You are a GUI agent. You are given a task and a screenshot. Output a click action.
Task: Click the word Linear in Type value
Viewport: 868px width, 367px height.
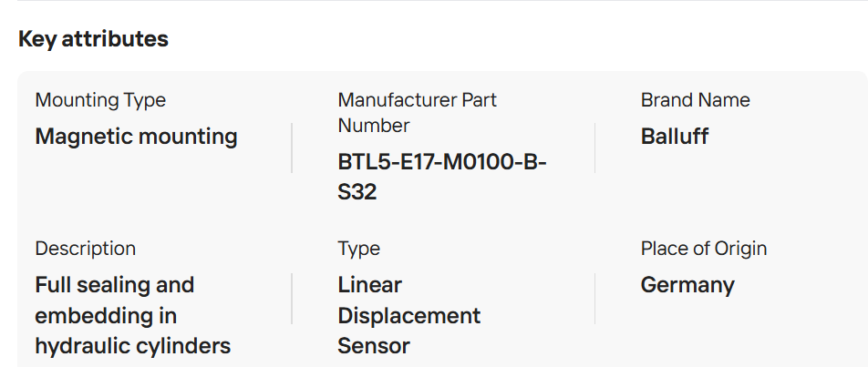pyautogui.click(x=370, y=285)
